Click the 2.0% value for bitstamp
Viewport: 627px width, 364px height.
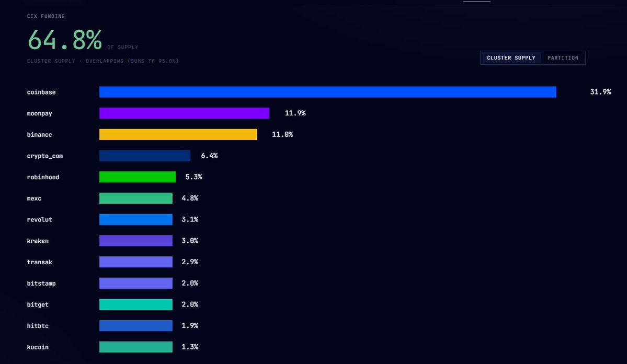click(190, 283)
